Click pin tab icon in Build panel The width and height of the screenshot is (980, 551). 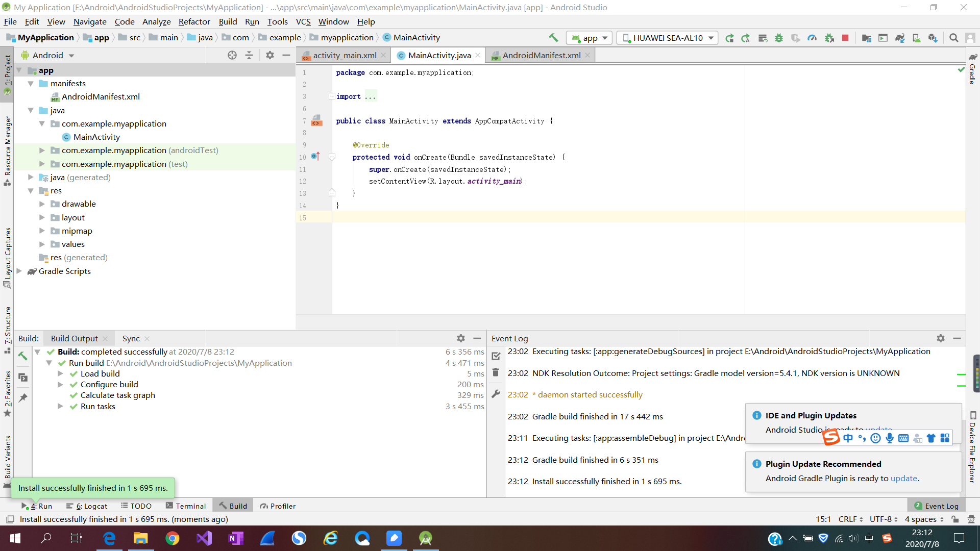pyautogui.click(x=23, y=398)
